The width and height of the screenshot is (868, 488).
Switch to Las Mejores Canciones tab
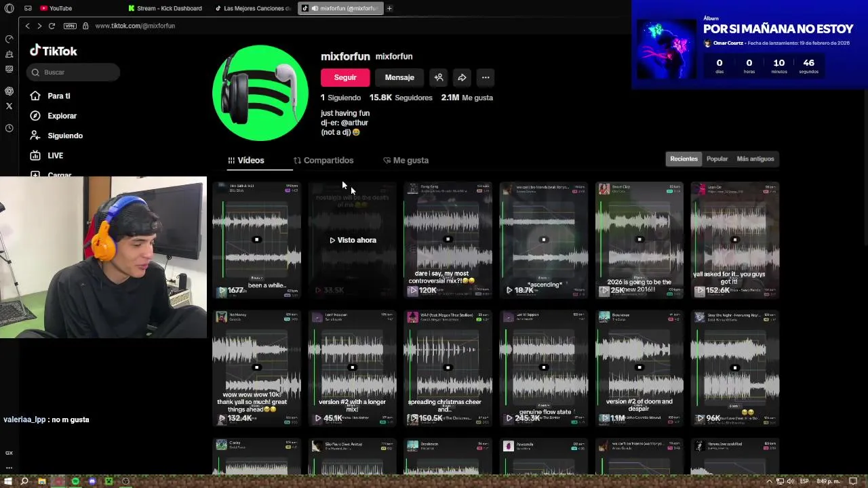252,8
